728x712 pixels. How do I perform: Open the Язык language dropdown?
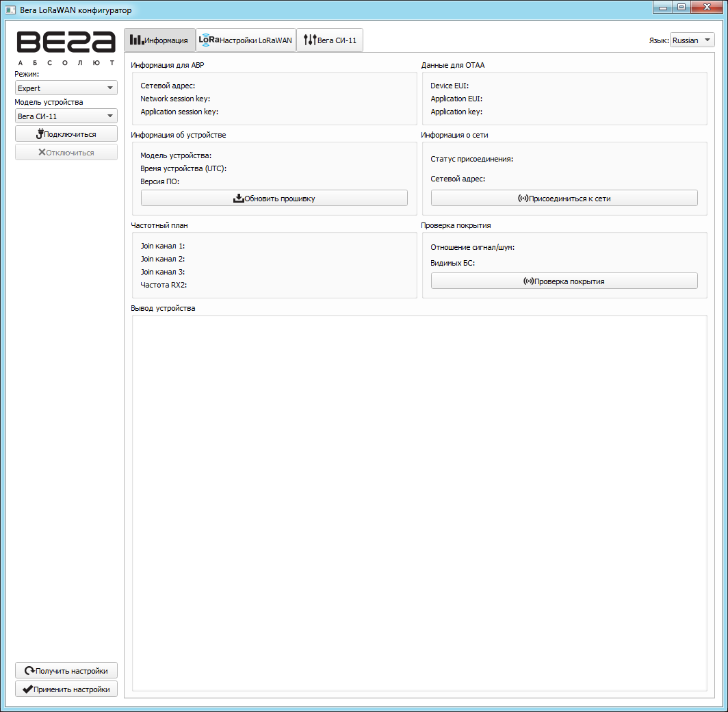[x=692, y=40]
